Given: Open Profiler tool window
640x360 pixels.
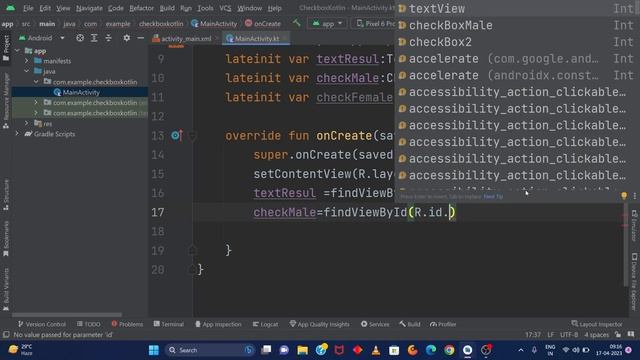Looking at the screenshot, I should pyautogui.click(x=443, y=324).
